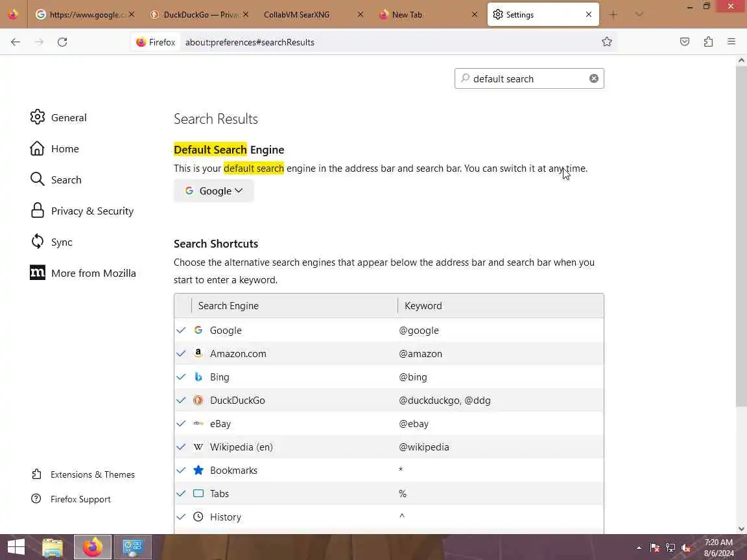This screenshot has width=747, height=560.
Task: Click the muted volume tray icon
Action: coord(686,548)
